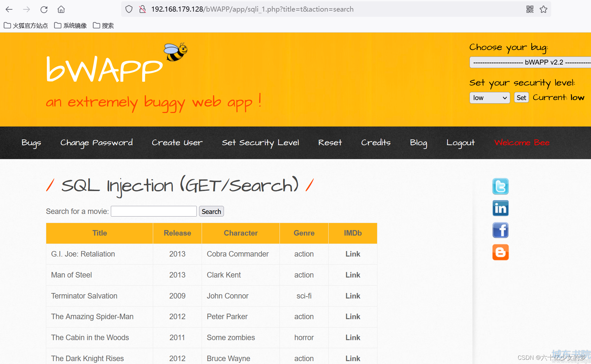Open the Twitter social icon
Image resolution: width=591 pixels, height=364 pixels.
click(x=501, y=187)
